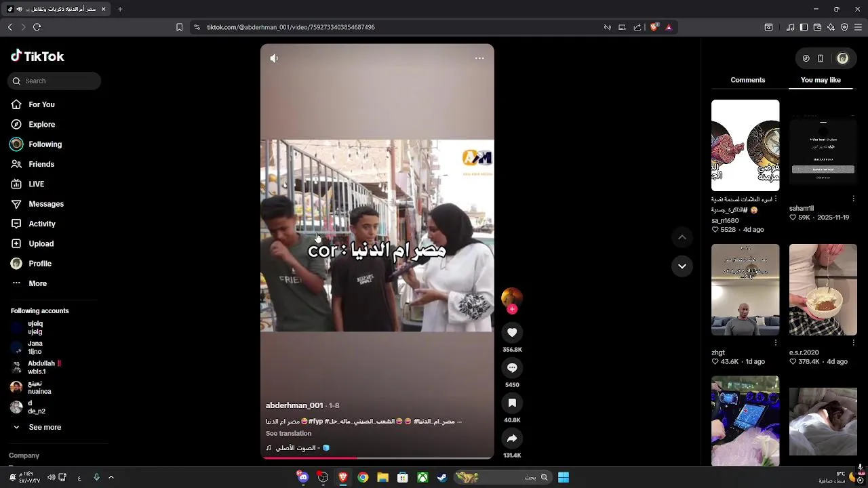Expand following accounts with See more

click(45, 428)
